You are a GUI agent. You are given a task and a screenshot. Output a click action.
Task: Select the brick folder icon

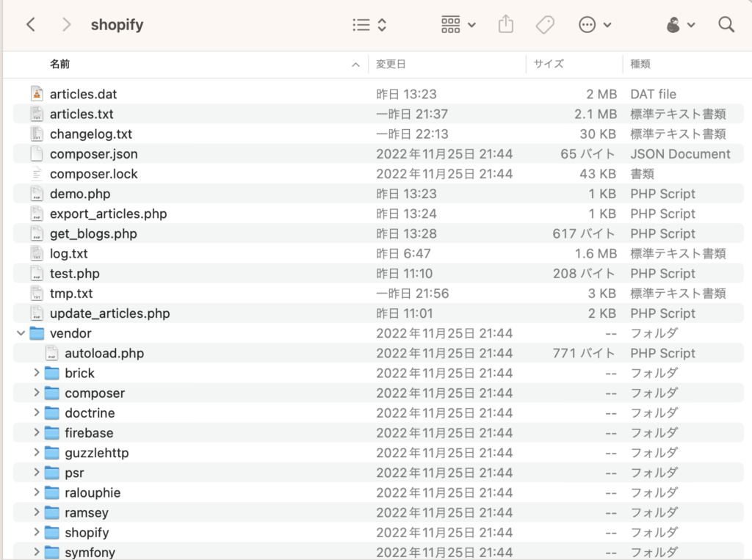pyautogui.click(x=52, y=373)
